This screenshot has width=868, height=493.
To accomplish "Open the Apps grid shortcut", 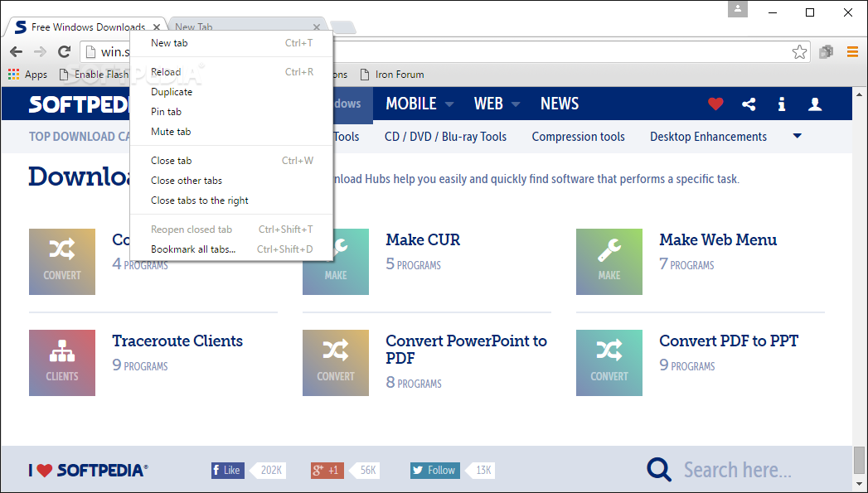I will 27,74.
